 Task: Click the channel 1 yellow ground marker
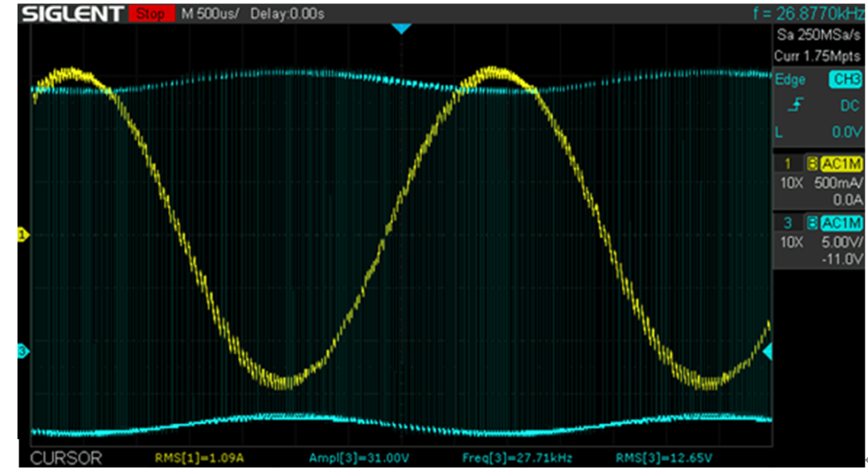tap(23, 235)
